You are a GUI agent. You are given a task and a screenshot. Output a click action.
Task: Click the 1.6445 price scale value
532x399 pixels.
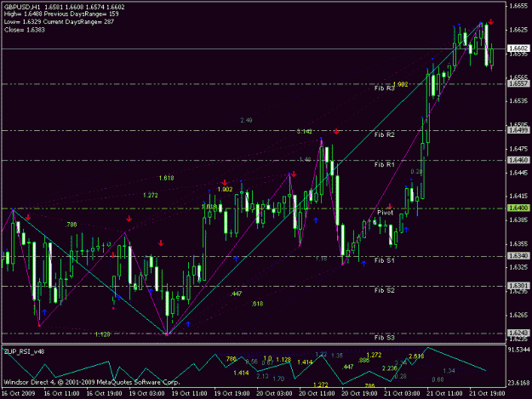(x=518, y=173)
